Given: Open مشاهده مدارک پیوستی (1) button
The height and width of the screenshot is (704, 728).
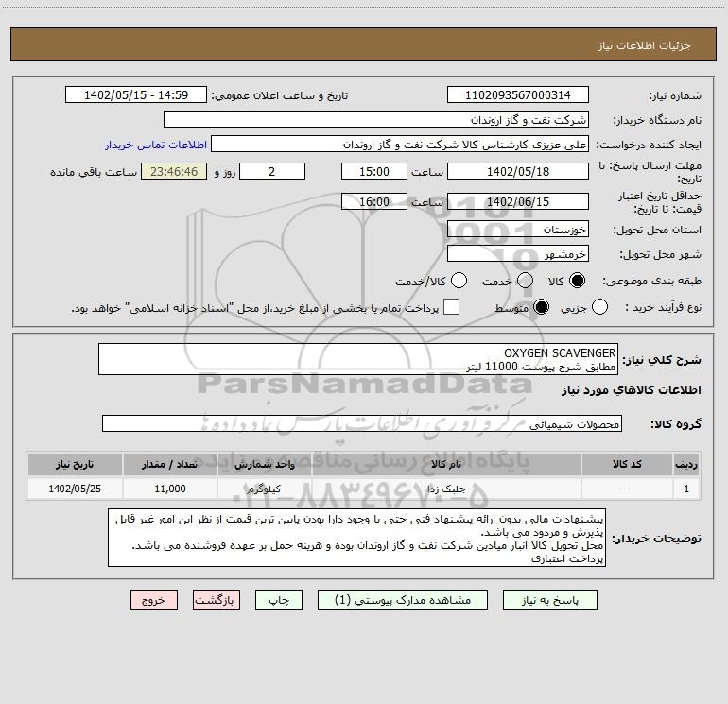Looking at the screenshot, I should 403,600.
